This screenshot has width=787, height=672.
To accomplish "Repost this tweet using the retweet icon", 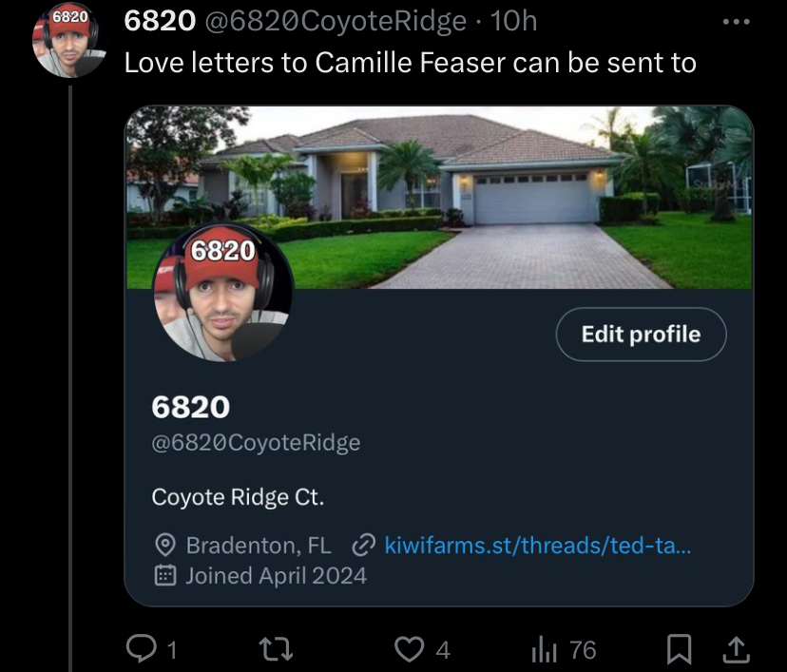I will (275, 649).
